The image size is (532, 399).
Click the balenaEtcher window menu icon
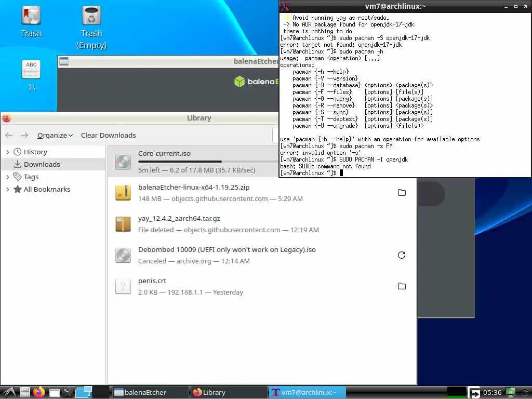[x=64, y=61]
